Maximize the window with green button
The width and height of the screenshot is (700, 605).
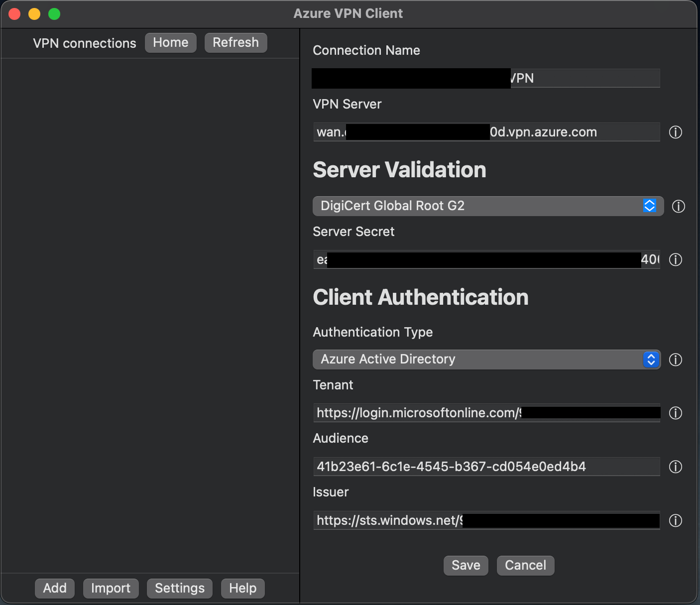54,14
